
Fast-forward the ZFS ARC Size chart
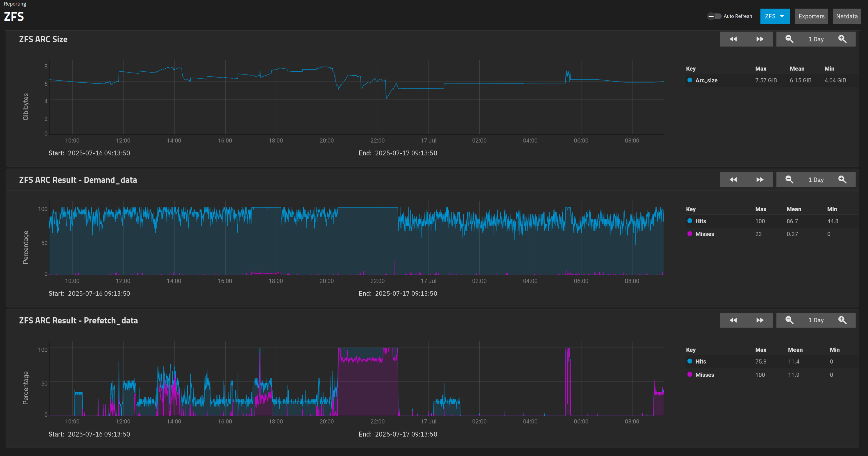coord(759,39)
